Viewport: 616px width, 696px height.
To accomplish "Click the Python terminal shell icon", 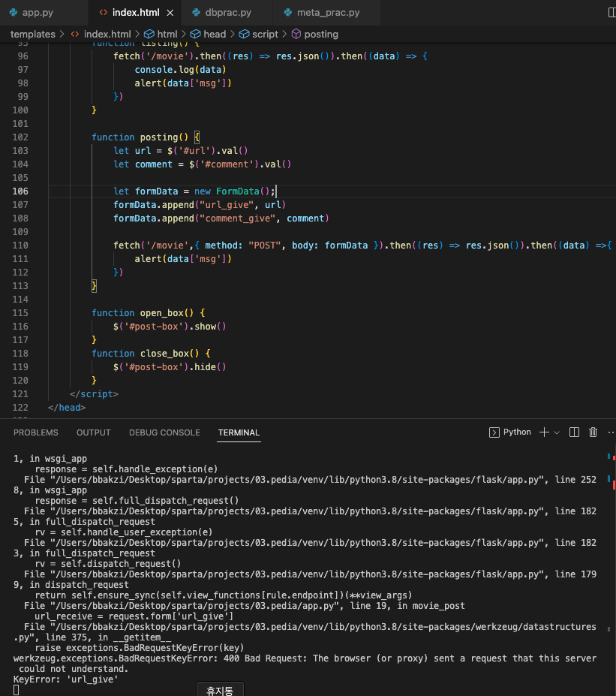I will point(494,432).
